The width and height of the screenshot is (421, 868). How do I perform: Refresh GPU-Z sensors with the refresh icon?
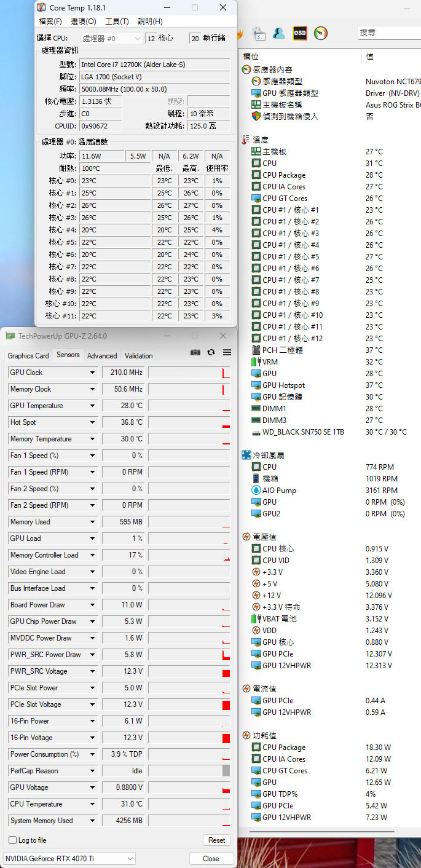click(x=211, y=352)
